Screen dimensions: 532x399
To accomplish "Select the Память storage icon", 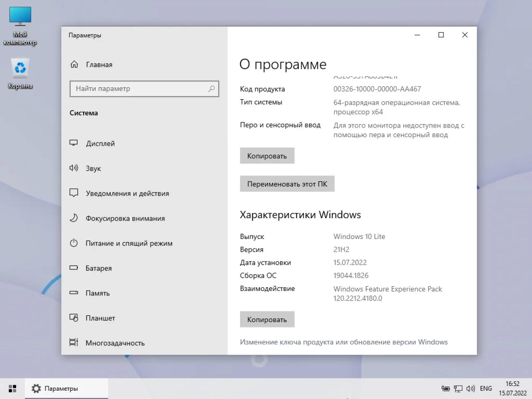I will (x=74, y=293).
